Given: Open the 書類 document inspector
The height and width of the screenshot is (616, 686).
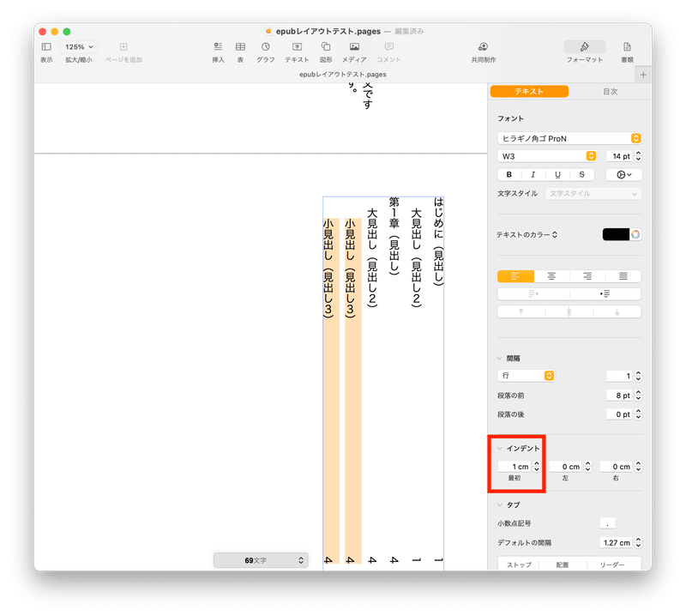Looking at the screenshot, I should [x=627, y=47].
